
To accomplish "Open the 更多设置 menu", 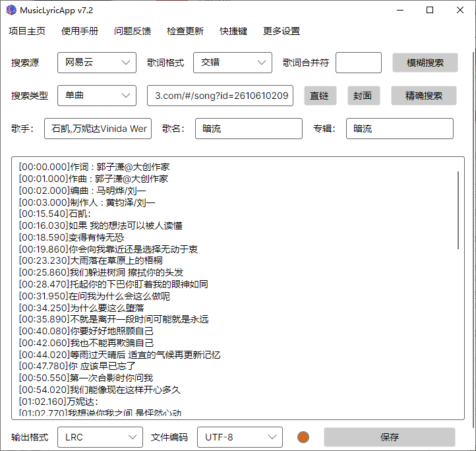I will click(282, 31).
